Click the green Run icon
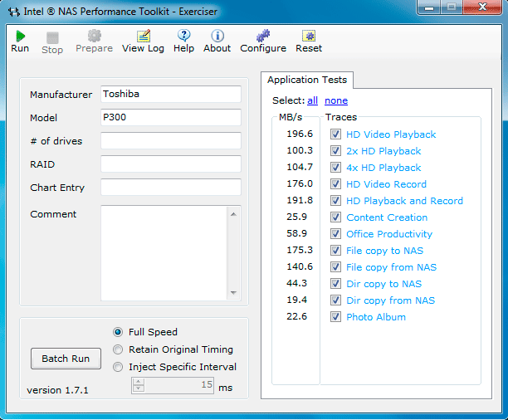Viewport: 508px width, 420px height. (20, 37)
